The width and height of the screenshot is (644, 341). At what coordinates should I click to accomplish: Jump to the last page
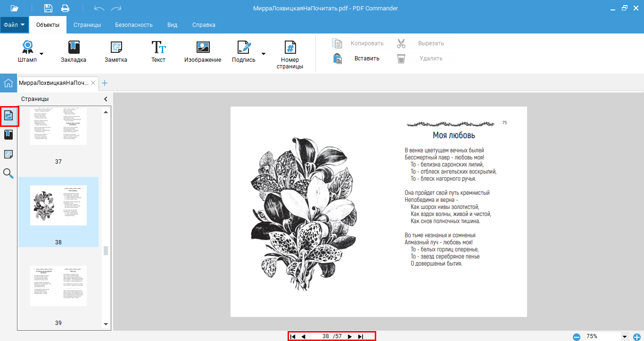point(361,336)
